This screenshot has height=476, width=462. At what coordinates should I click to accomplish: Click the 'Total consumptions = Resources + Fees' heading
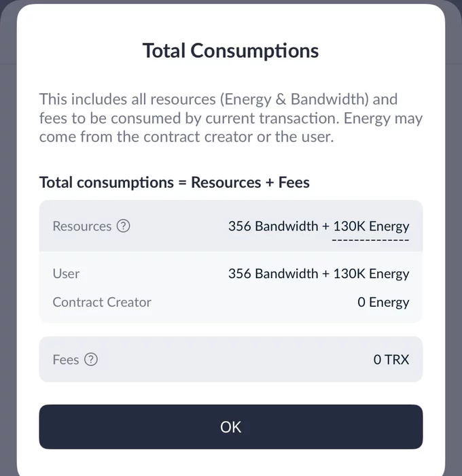(174, 182)
